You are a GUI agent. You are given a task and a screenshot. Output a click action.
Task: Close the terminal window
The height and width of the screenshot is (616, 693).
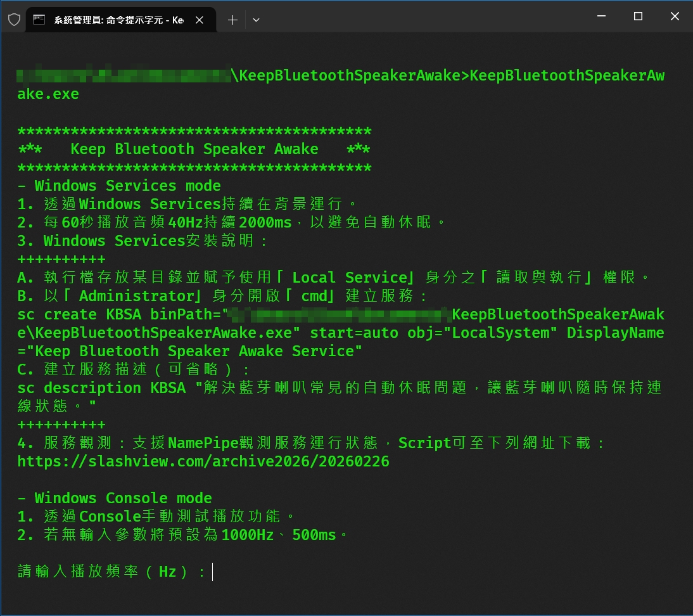[x=675, y=16]
